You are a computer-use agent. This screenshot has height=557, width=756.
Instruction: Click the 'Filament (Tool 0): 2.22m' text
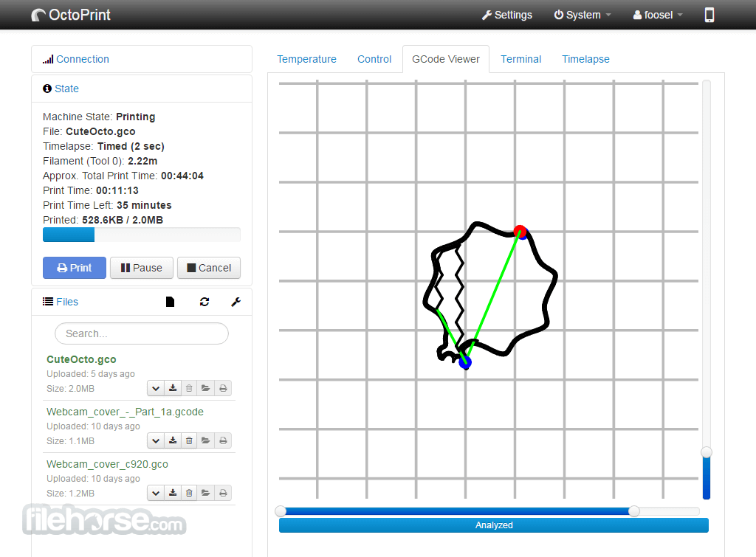point(100,161)
